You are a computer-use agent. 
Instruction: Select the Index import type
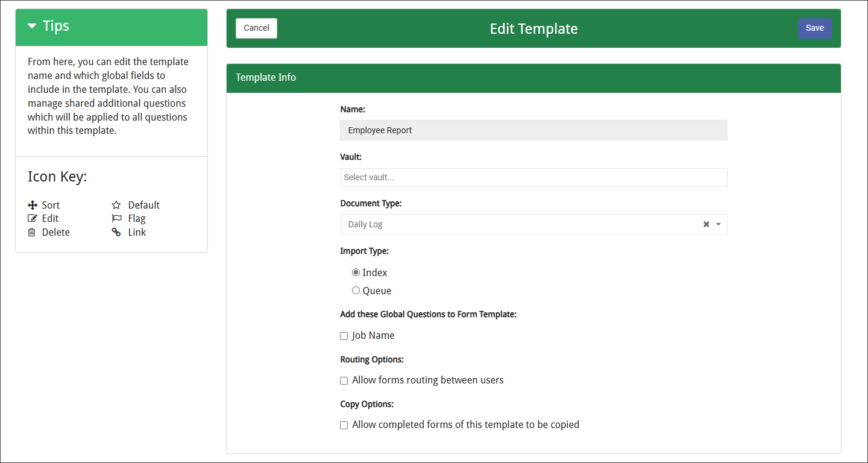pos(356,272)
